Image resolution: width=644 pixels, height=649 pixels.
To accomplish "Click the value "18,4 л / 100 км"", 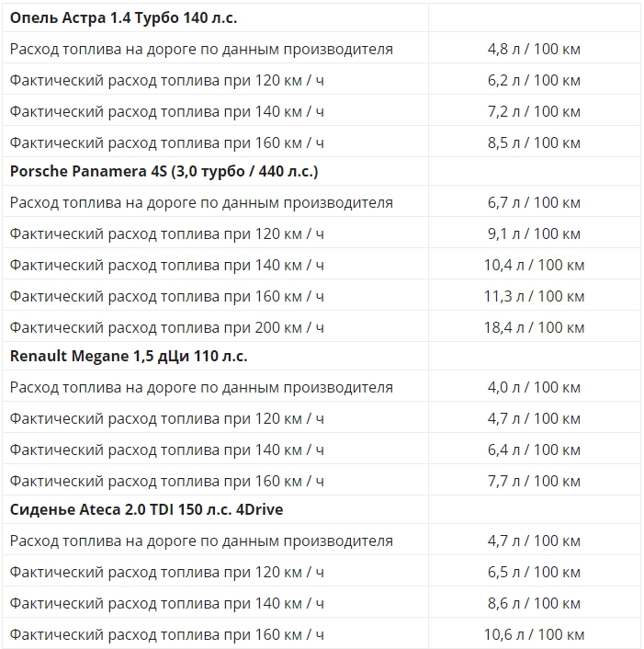I will point(534,327).
